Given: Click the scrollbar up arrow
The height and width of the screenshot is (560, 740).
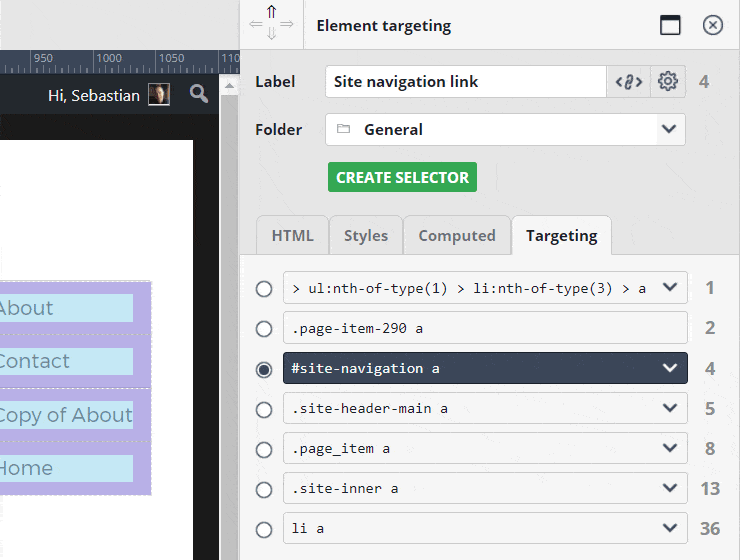Looking at the screenshot, I should pos(229,86).
